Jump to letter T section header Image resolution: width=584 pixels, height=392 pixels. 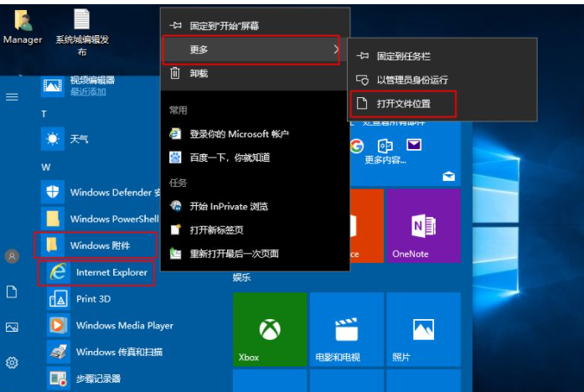click(x=44, y=114)
